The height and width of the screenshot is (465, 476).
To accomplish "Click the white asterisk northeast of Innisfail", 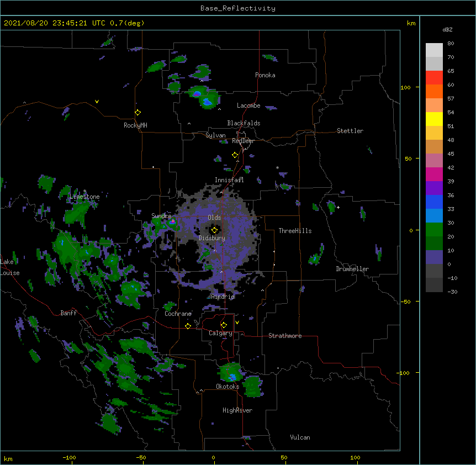I will point(277,167).
